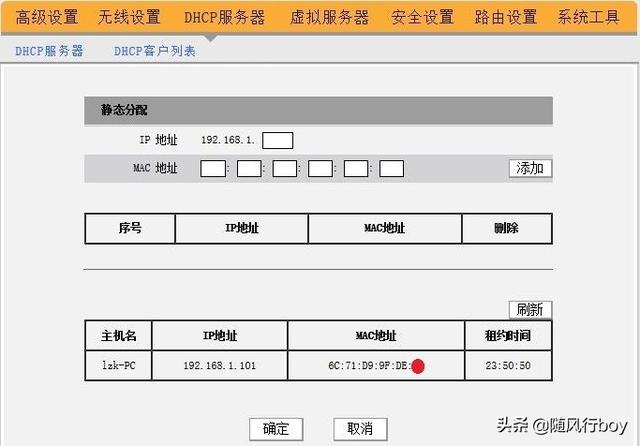Click the second MAC address field
This screenshot has width=640, height=446.
click(249, 169)
